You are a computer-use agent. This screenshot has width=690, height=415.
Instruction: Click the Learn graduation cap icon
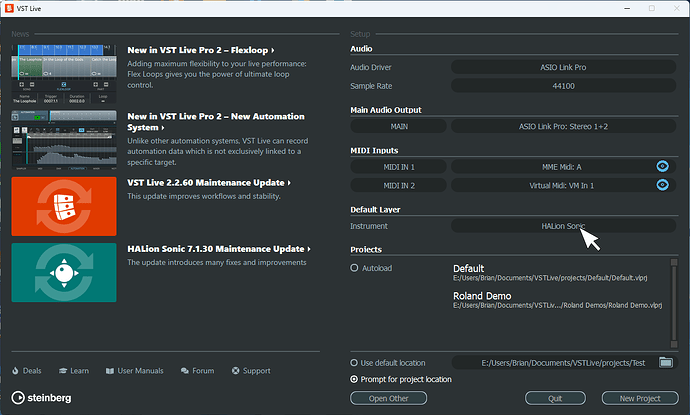coord(64,371)
